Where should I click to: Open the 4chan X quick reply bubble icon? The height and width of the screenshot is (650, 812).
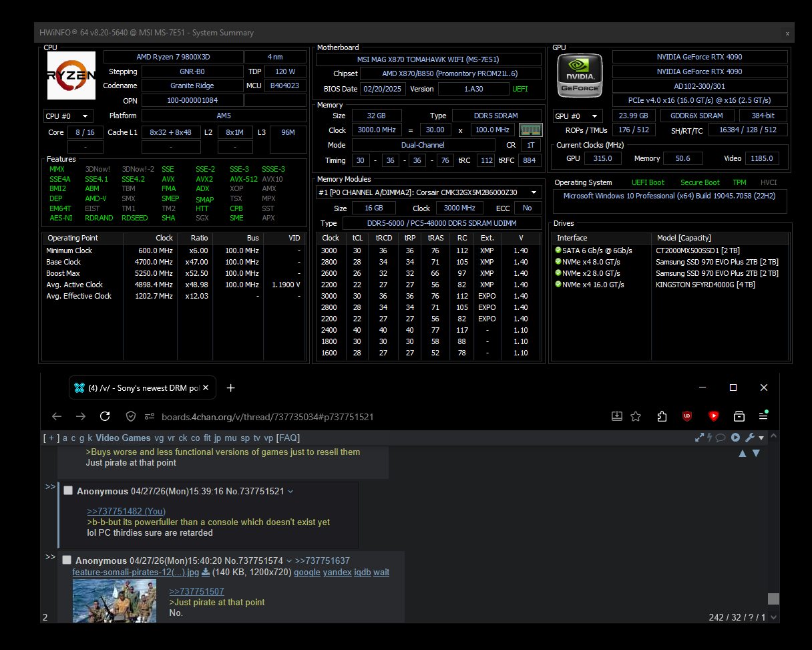tap(722, 438)
